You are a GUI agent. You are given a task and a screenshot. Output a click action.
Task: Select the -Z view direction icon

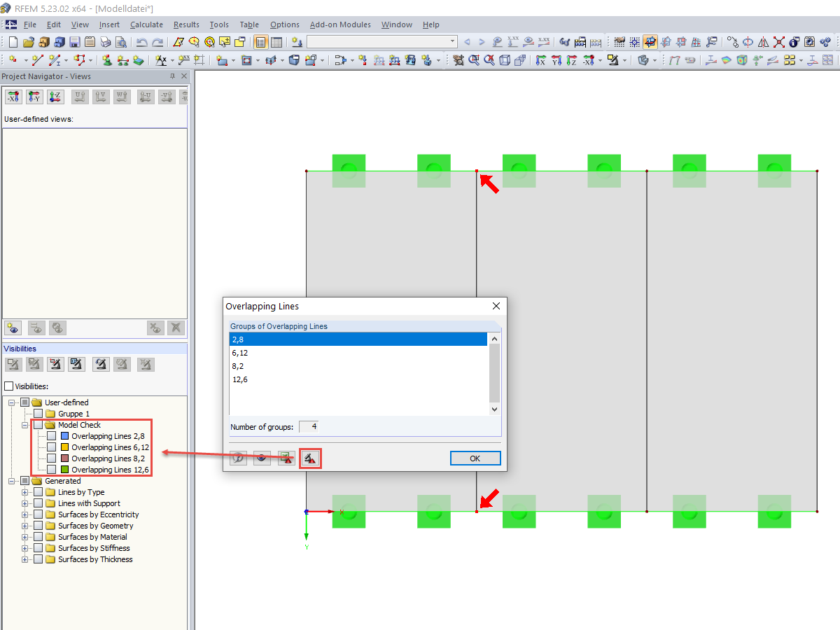pos(55,97)
